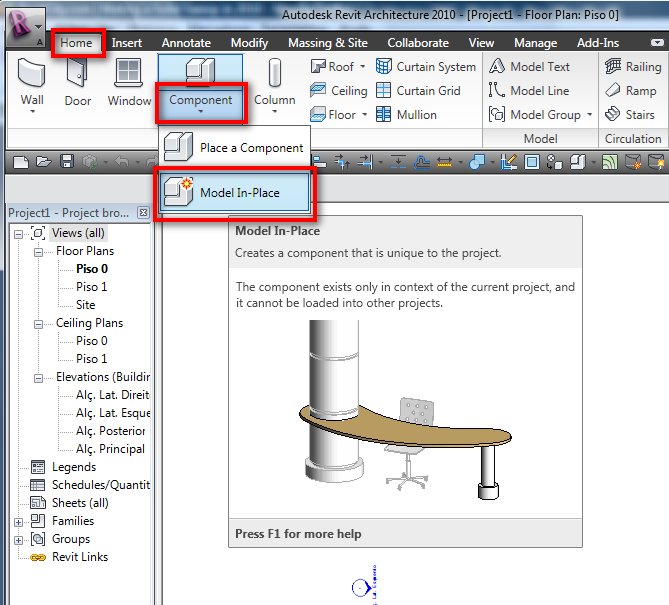The width and height of the screenshot is (669, 605).
Task: Select the Curtain System tool
Action: click(x=425, y=67)
